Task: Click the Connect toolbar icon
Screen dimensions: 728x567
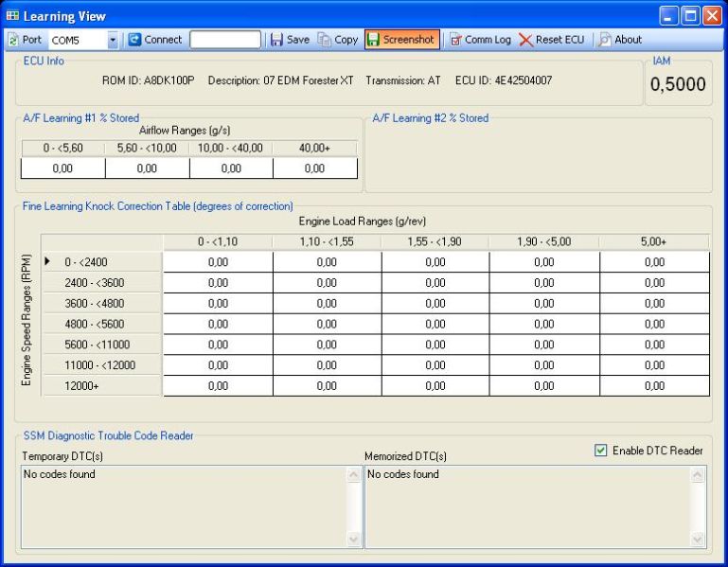Action: 134,40
